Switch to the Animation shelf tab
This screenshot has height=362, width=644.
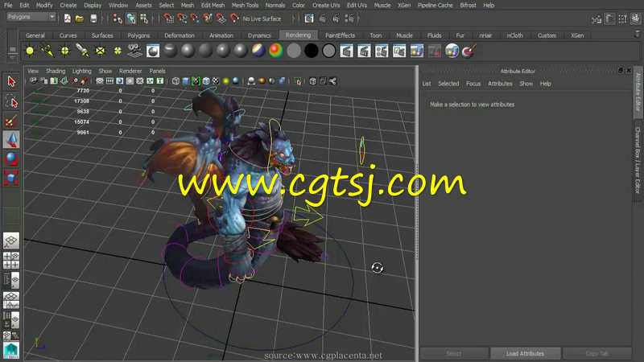click(x=221, y=35)
